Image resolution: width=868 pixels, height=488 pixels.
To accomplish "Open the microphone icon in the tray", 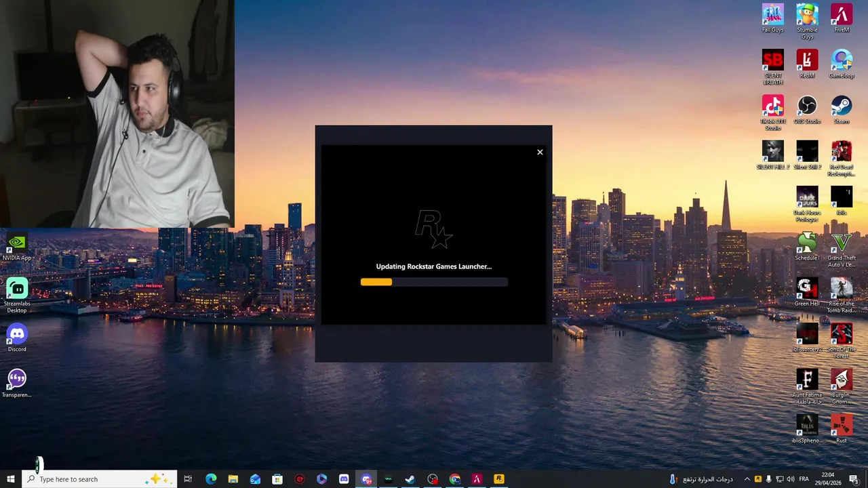I will (x=769, y=479).
